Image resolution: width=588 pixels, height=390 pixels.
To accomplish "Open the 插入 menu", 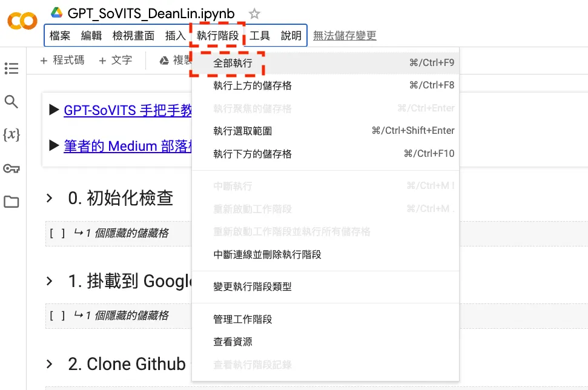I will click(x=176, y=36).
